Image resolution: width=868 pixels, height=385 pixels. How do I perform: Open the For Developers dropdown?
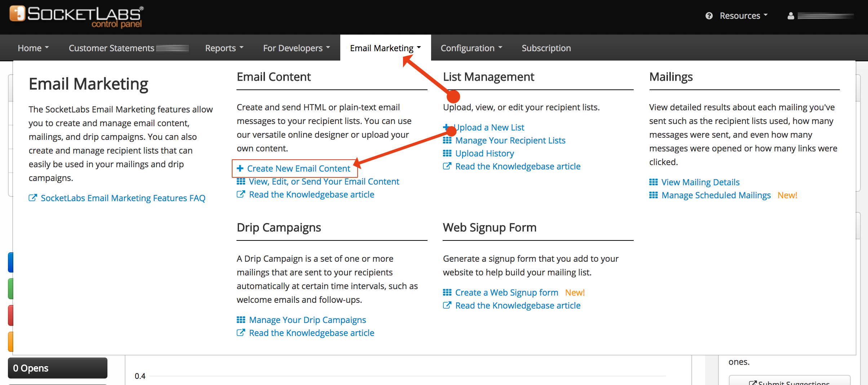(x=296, y=48)
